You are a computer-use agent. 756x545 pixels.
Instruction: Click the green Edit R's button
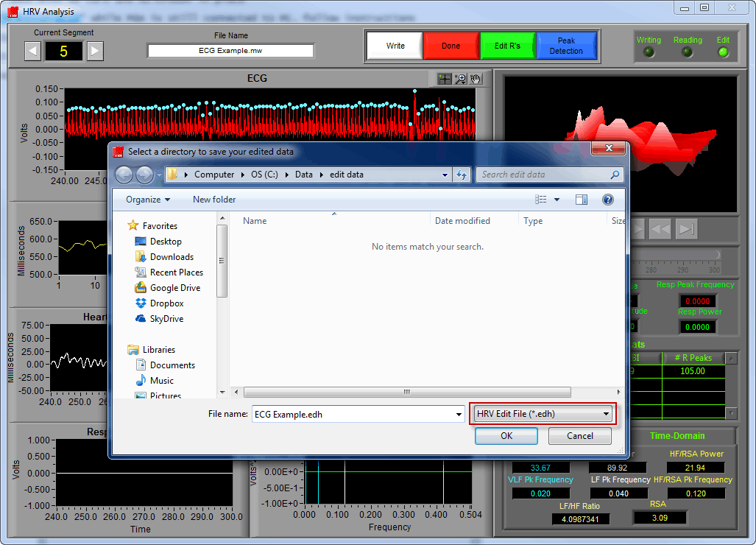507,46
